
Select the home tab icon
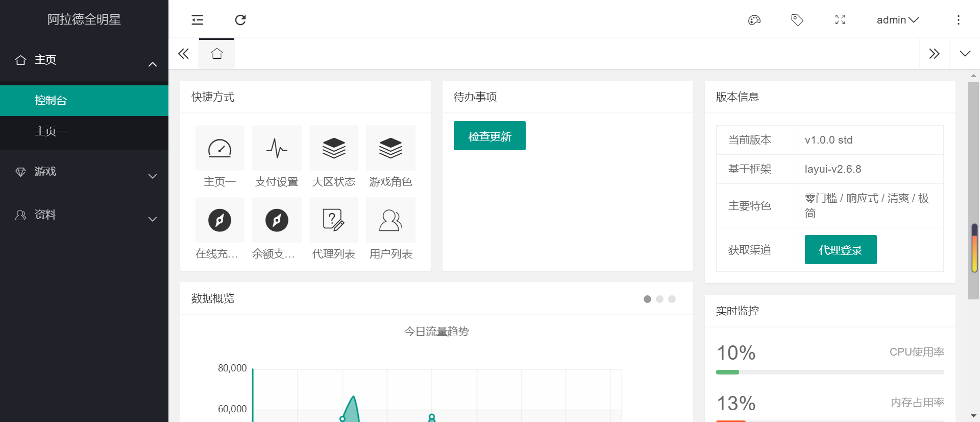[217, 54]
